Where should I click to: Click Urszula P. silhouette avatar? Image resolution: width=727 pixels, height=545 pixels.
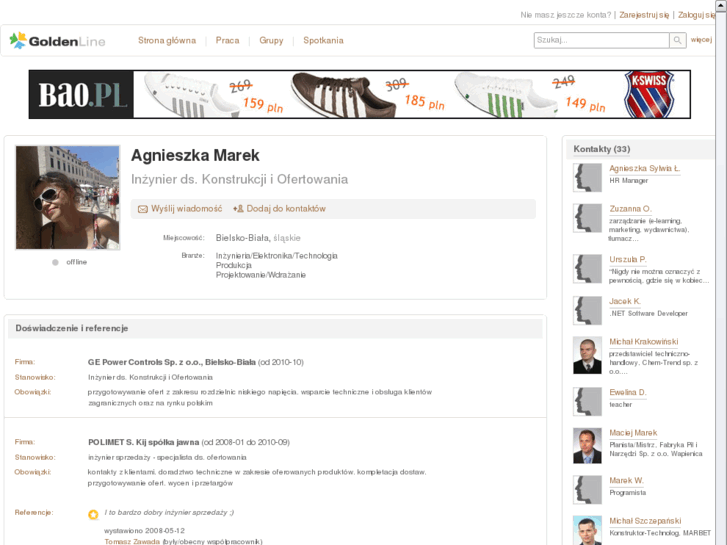click(x=587, y=269)
